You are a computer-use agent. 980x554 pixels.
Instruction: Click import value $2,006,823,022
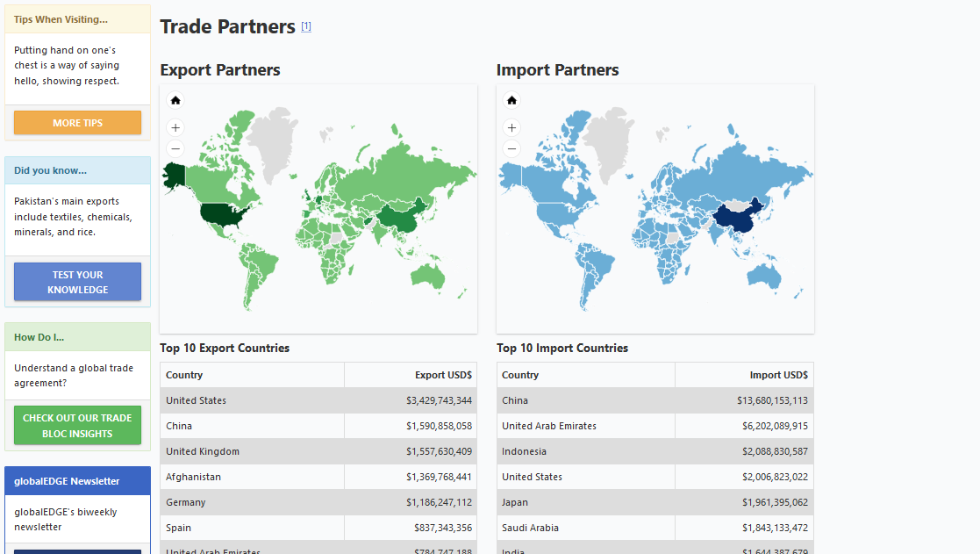click(x=775, y=477)
